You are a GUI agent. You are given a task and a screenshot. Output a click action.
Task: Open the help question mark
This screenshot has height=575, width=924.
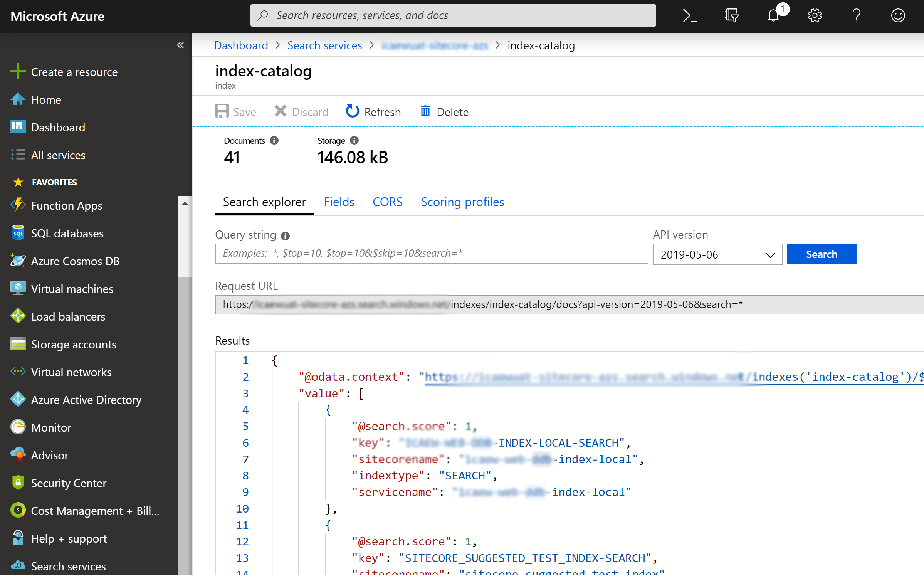tap(856, 16)
